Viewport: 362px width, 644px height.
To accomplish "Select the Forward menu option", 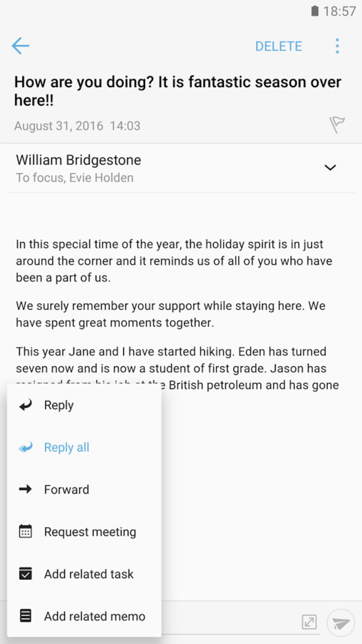I will pyautogui.click(x=67, y=490).
